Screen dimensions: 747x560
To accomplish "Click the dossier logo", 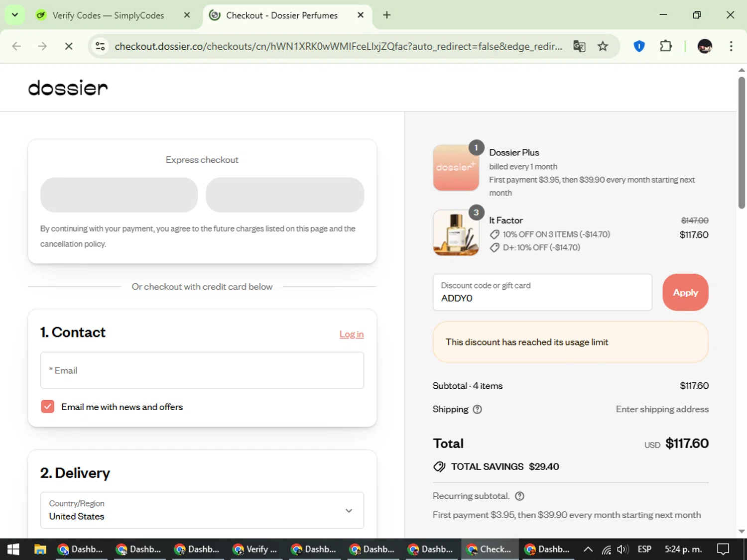I will pos(68,88).
